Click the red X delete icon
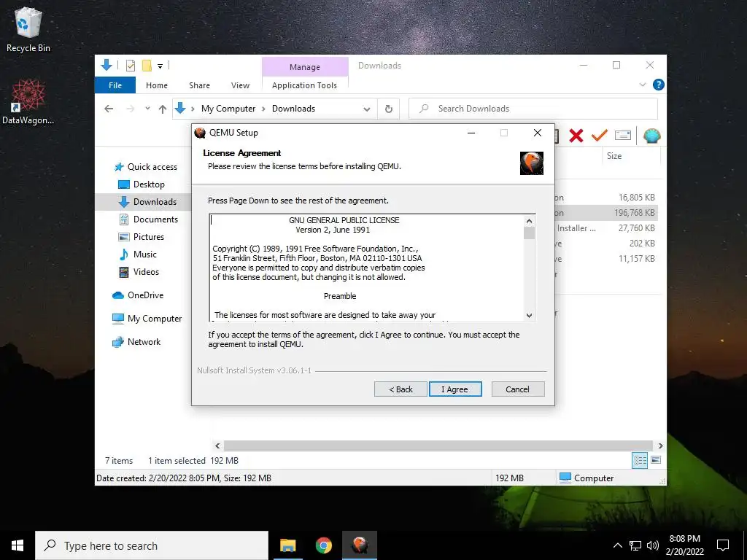Screen dimensions: 747x560 (x=576, y=136)
